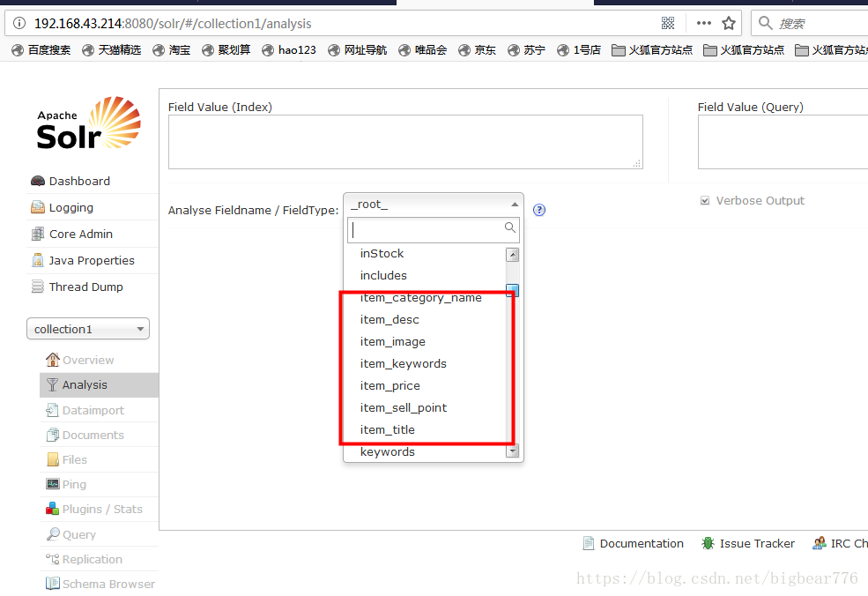Image resolution: width=868 pixels, height=596 pixels.
Task: Open the Documents page
Action: pos(93,436)
